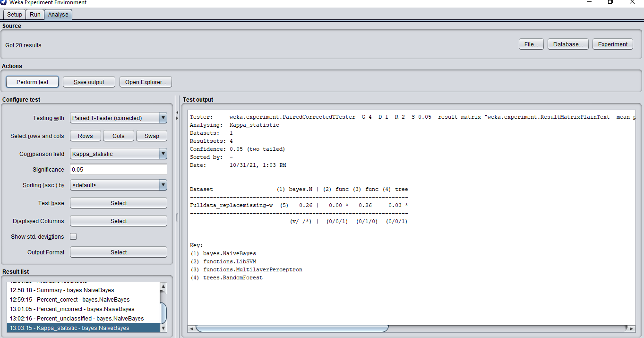Click the Rows selection button
The width and height of the screenshot is (644, 338).
coord(86,136)
